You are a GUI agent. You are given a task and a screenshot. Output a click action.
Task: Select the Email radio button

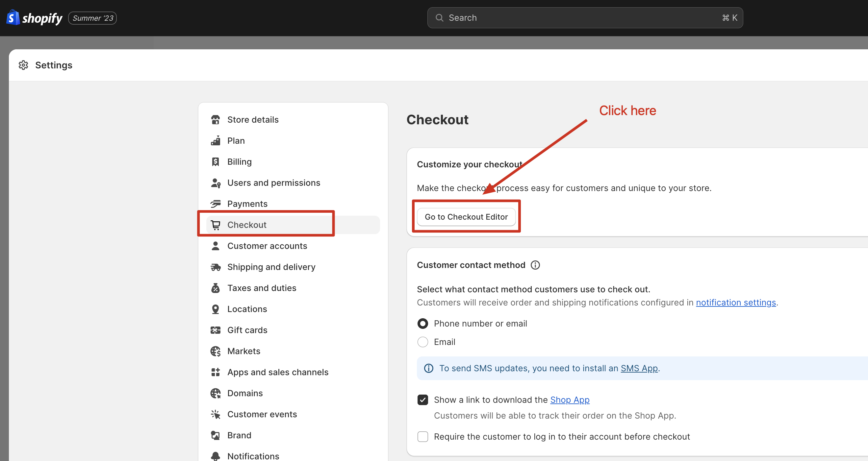(422, 342)
